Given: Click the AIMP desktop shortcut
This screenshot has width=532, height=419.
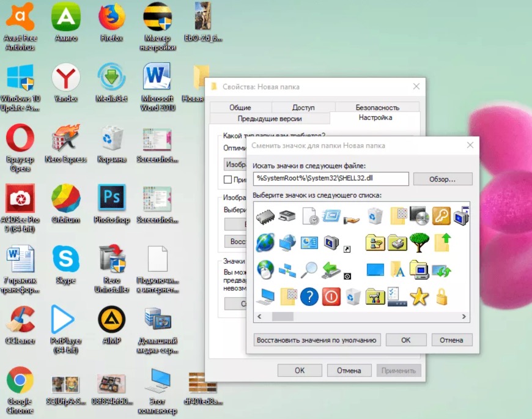Looking at the screenshot, I should coord(112,325).
